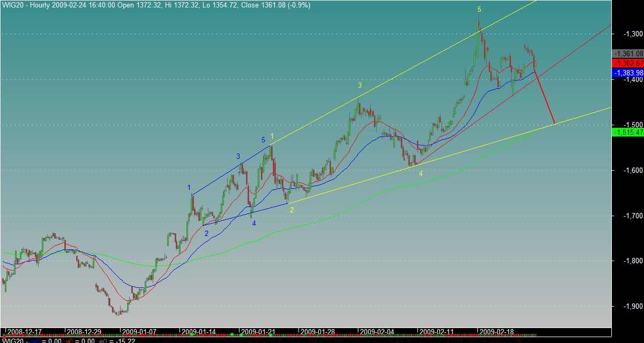Click the 1,400 price axis value
This screenshot has height=343, width=644.
tap(633, 79)
